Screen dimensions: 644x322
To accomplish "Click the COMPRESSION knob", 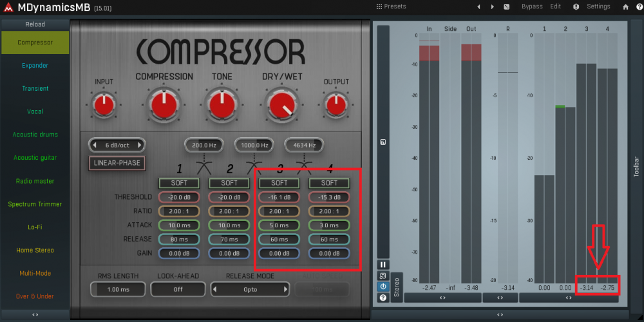I will point(164,104).
